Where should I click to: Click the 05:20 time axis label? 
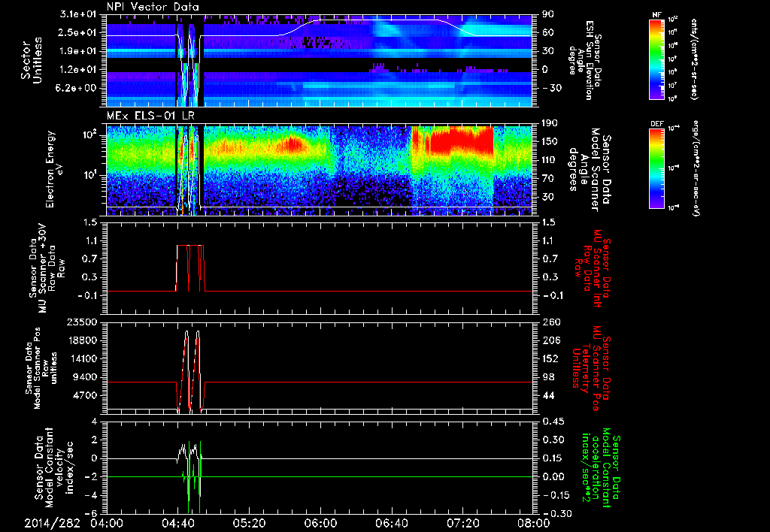(249, 523)
